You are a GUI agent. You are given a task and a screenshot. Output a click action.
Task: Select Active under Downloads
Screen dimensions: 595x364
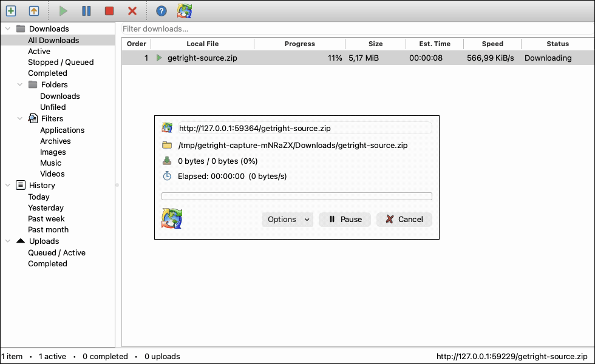(39, 51)
